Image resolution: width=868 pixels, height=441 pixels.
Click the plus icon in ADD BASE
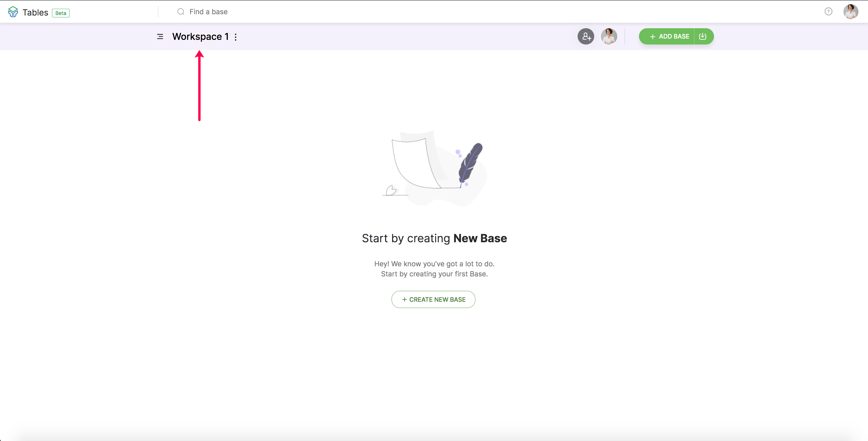[x=652, y=36]
